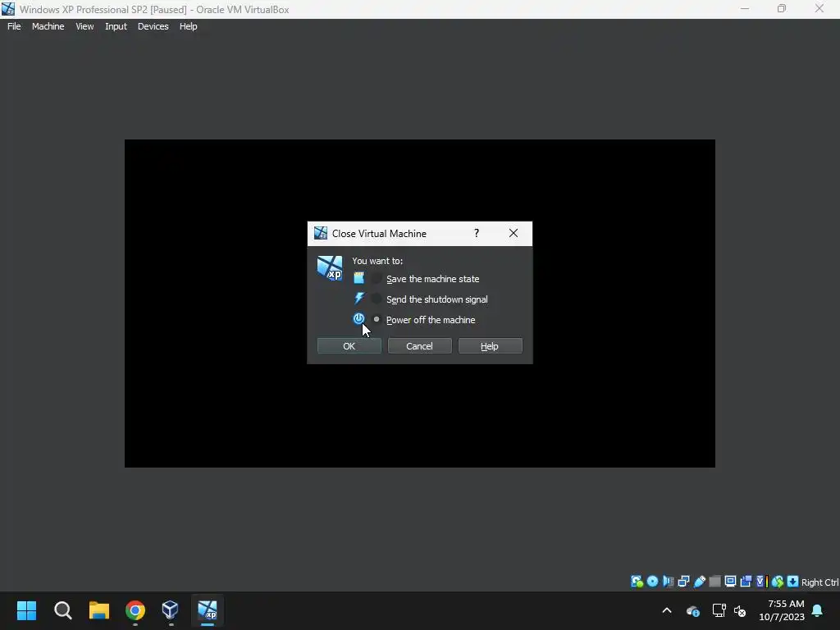
Task: Launch File Explorer from the taskbar
Action: coord(99,610)
